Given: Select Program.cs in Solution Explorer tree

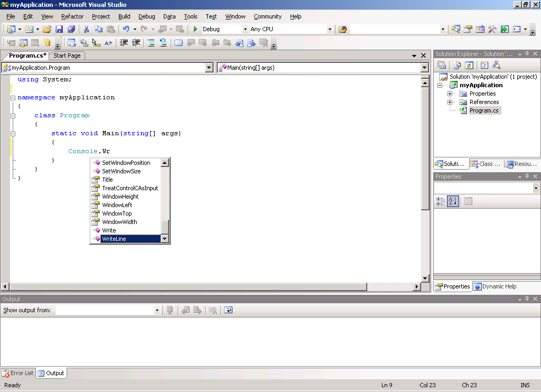Looking at the screenshot, I should pyautogui.click(x=484, y=110).
